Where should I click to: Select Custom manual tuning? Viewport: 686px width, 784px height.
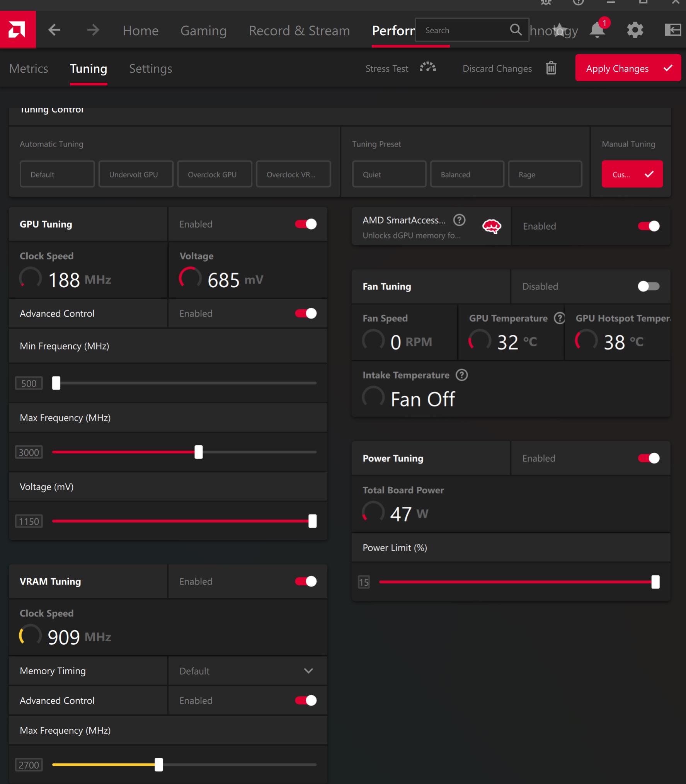coord(632,174)
